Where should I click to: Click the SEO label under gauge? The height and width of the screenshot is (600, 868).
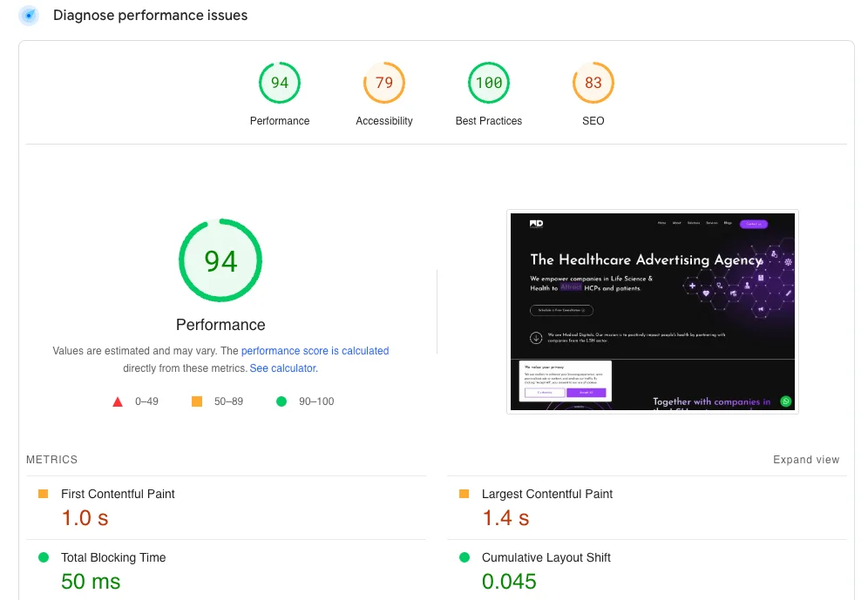click(593, 120)
